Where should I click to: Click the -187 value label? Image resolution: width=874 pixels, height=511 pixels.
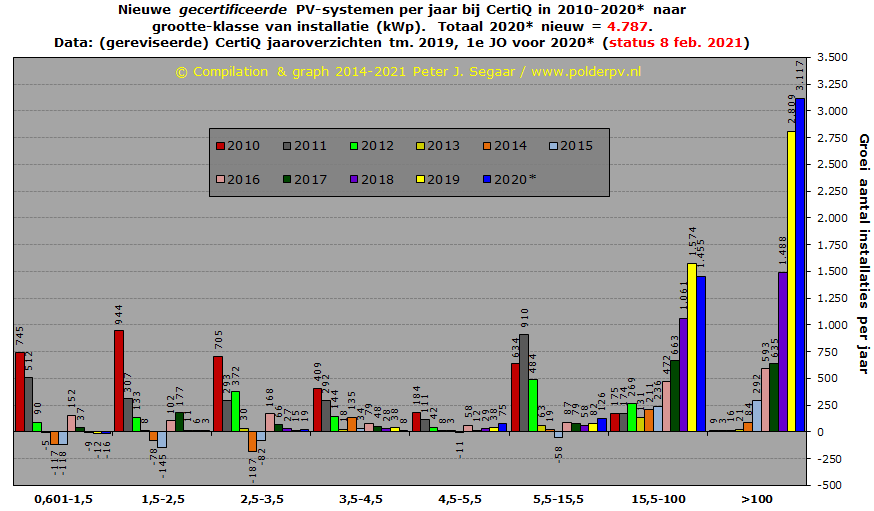pos(253,470)
